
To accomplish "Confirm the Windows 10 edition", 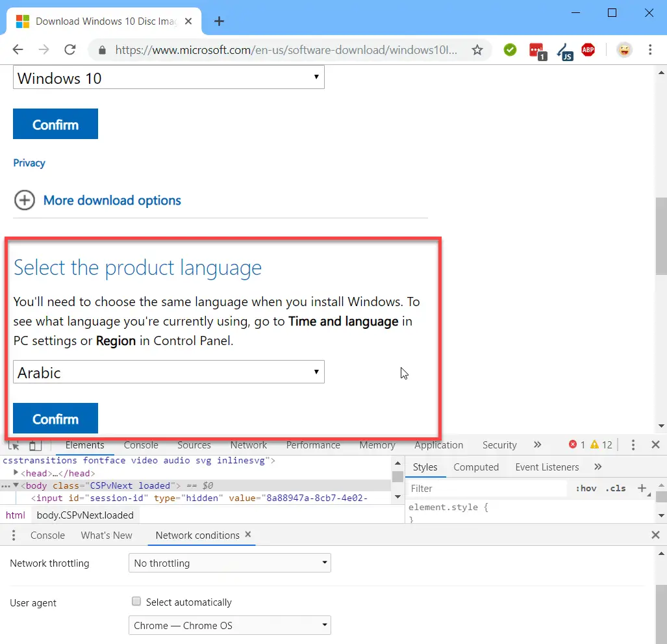I will click(x=55, y=124).
